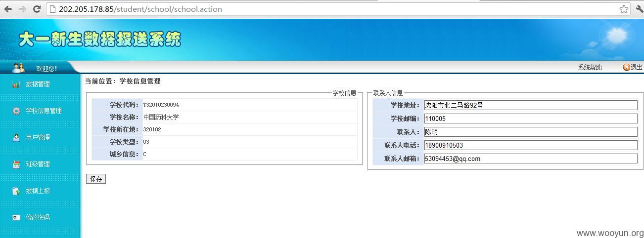Click the 大一新生数据报送系统 title banner

pyautogui.click(x=99, y=40)
